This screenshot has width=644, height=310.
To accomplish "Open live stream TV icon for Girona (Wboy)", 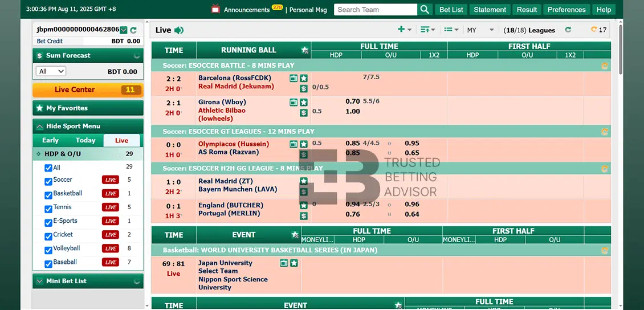I will 294,102.
